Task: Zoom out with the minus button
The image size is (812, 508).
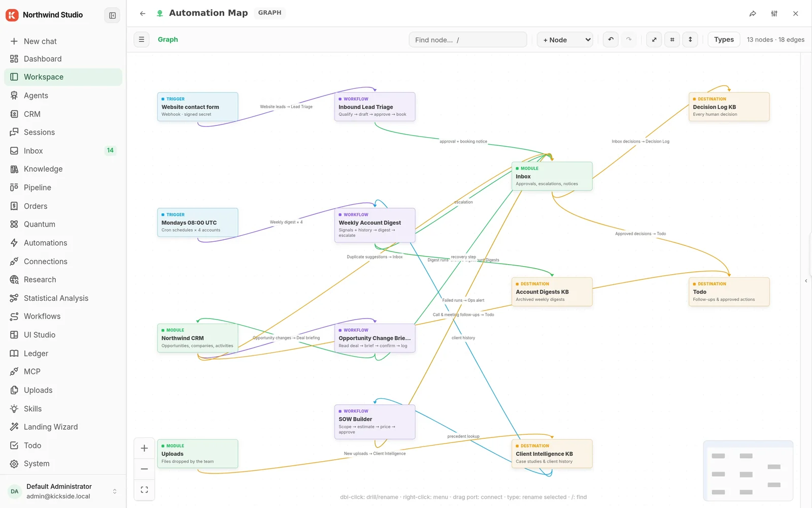Action: click(x=144, y=469)
